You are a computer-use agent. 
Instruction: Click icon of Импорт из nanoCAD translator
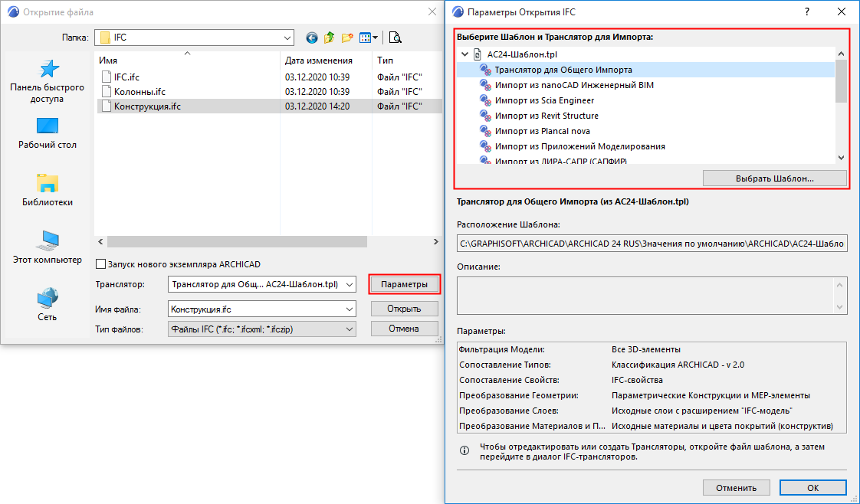[x=485, y=85]
